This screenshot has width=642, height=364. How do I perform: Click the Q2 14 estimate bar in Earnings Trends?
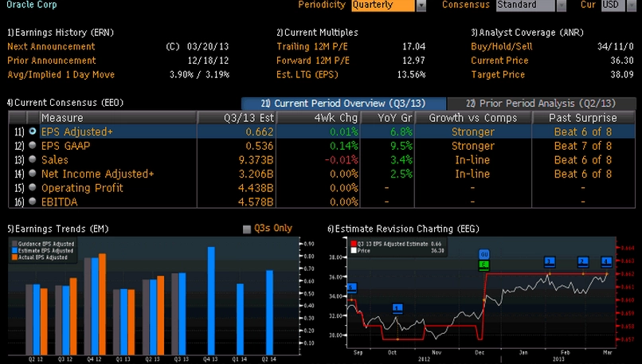tap(269, 312)
